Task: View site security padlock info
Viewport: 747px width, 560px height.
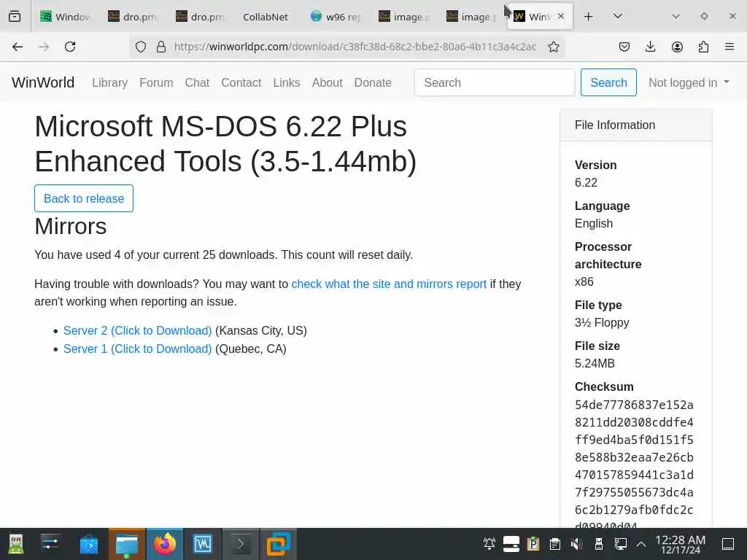Action: point(161,47)
